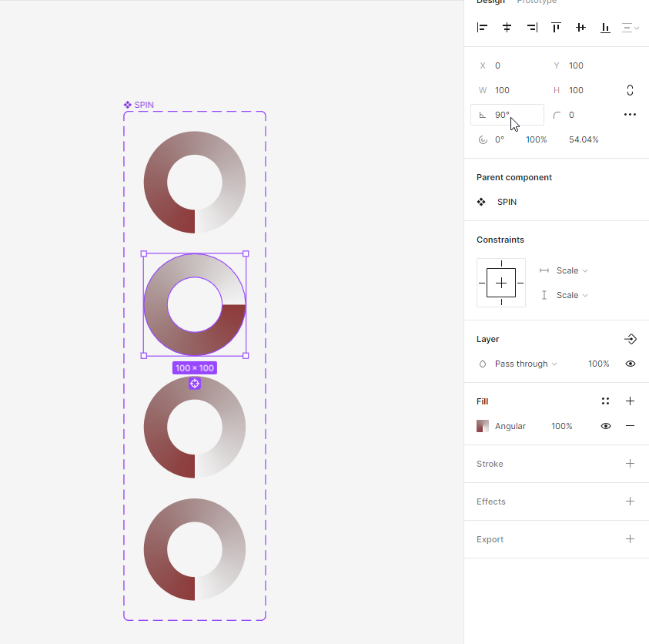The height and width of the screenshot is (644, 649).
Task: Add a stroke
Action: 630,464
